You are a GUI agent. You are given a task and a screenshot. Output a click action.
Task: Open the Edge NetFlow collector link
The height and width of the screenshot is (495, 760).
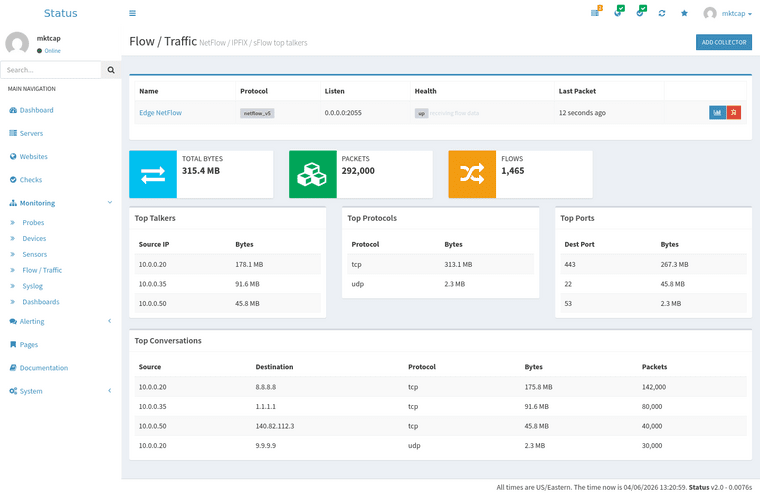160,112
